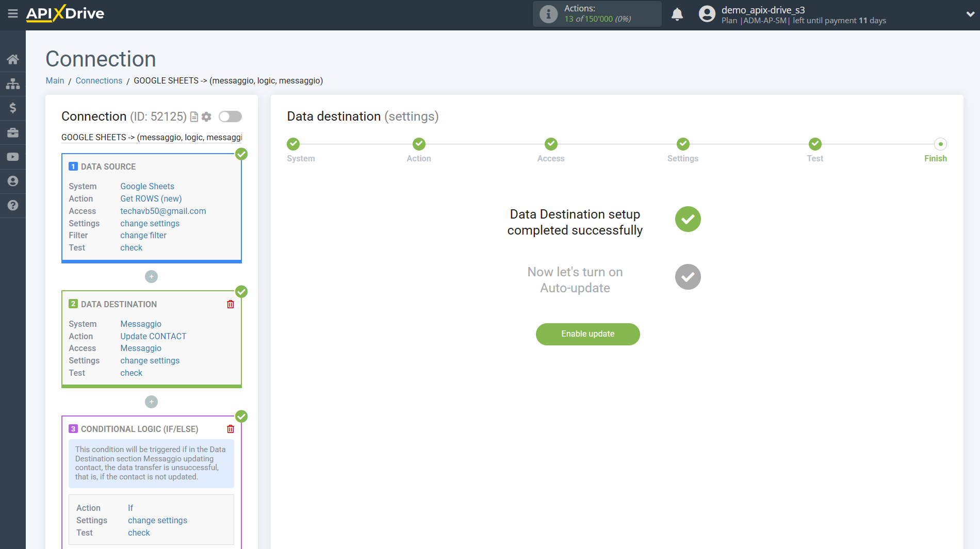Image resolution: width=980 pixels, height=549 pixels.
Task: Click change settings in Data Source
Action: (150, 223)
